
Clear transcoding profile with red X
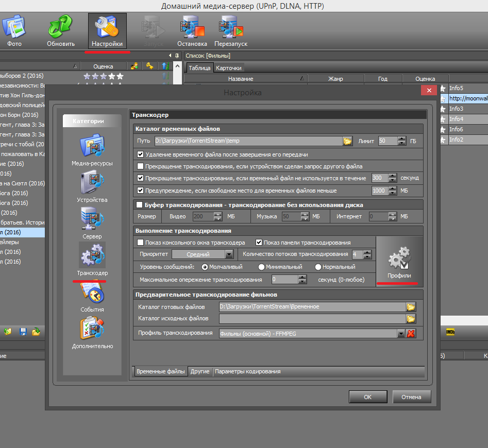point(411,334)
